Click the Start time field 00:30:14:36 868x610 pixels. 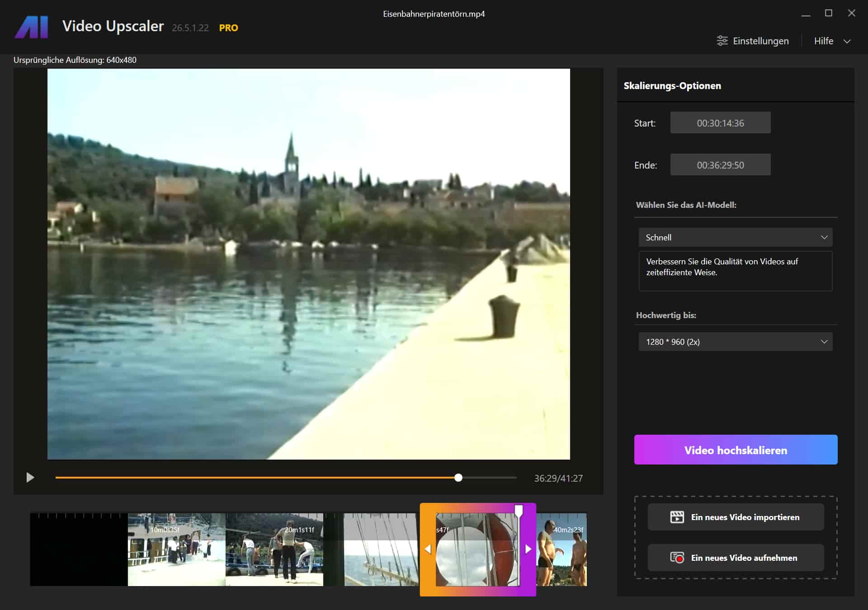pos(720,123)
